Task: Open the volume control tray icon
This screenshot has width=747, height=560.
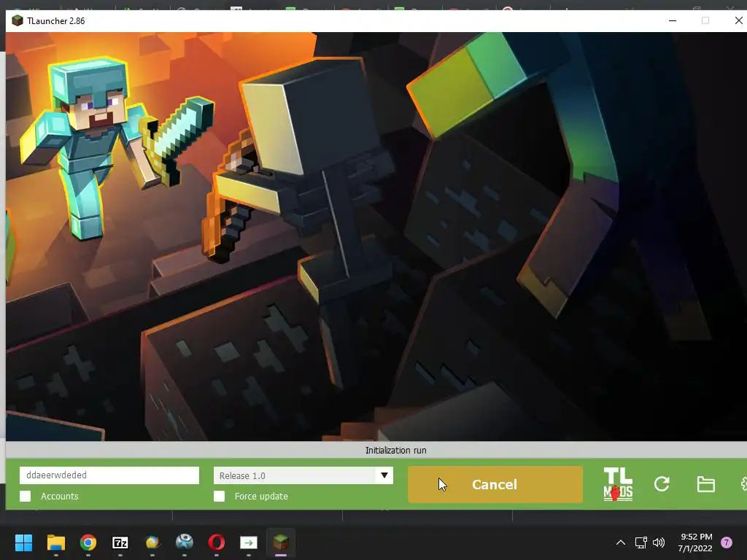Action: [x=659, y=542]
